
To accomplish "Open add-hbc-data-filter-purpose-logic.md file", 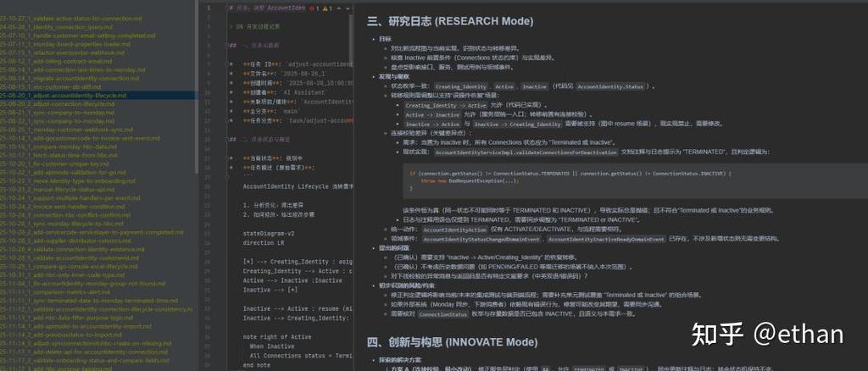I will (67, 318).
